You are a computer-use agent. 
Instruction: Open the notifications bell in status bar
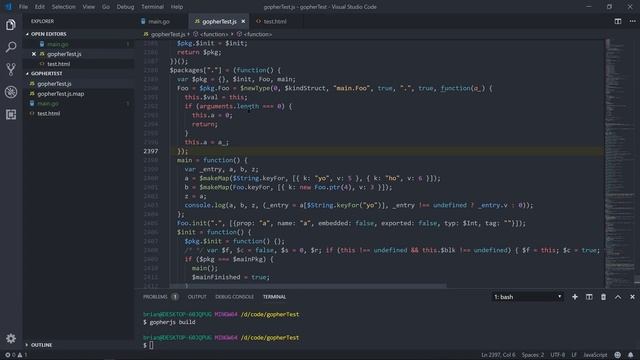pyautogui.click(x=631, y=355)
